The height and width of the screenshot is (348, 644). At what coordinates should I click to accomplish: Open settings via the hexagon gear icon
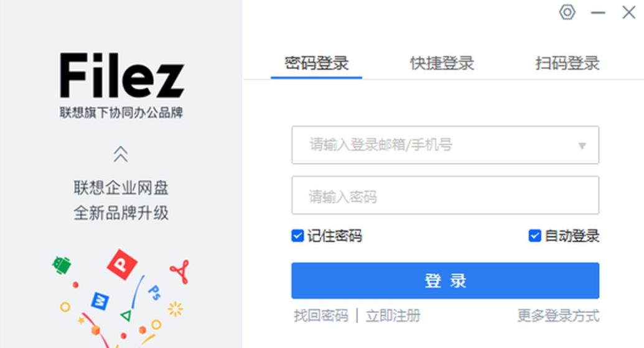click(567, 12)
